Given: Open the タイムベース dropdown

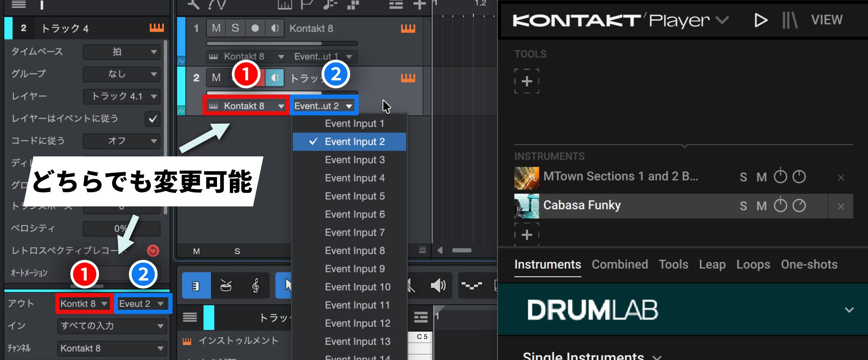Looking at the screenshot, I should (x=122, y=52).
